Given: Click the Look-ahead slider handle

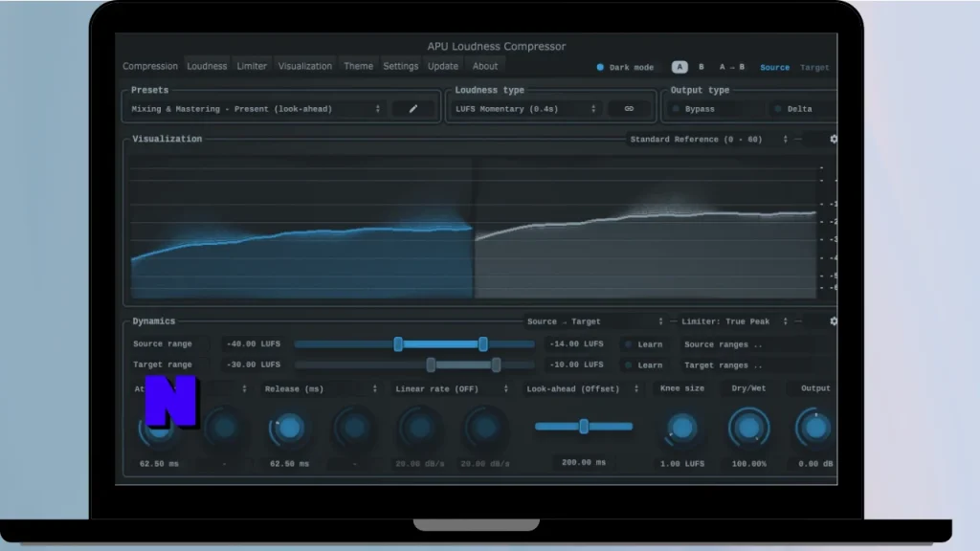Looking at the screenshot, I should click(584, 427).
